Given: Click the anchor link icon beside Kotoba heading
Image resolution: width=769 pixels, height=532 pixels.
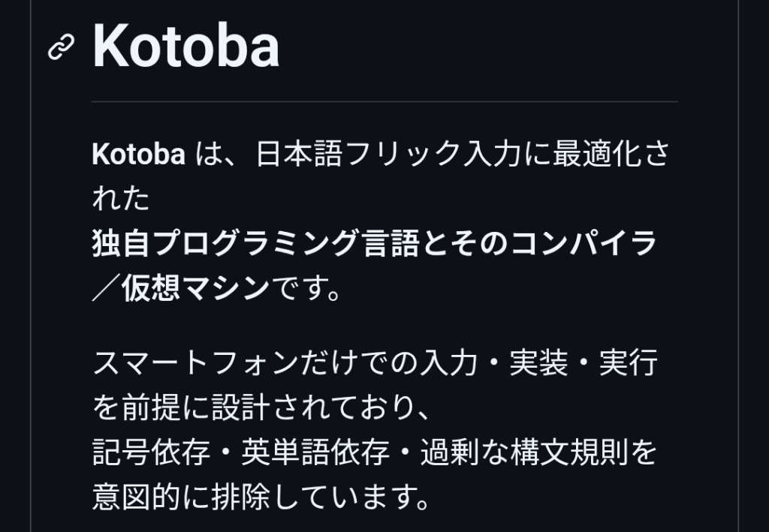Looking at the screenshot, I should point(61,47).
